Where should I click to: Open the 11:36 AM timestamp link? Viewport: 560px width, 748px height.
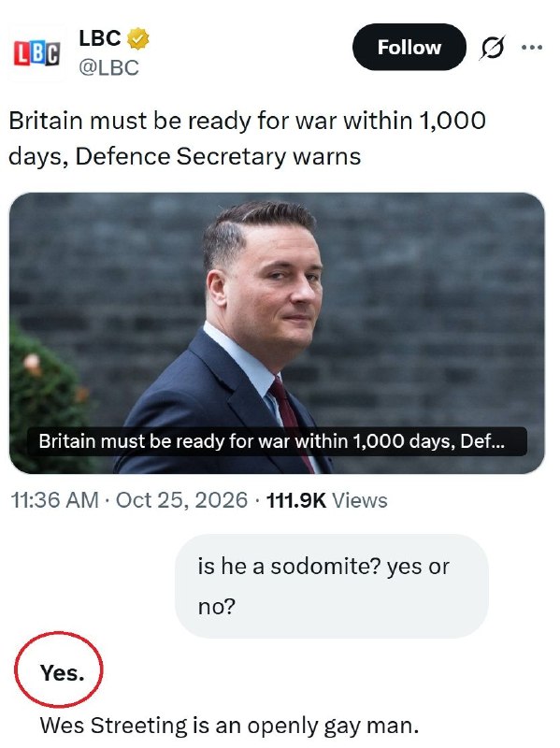(x=54, y=500)
